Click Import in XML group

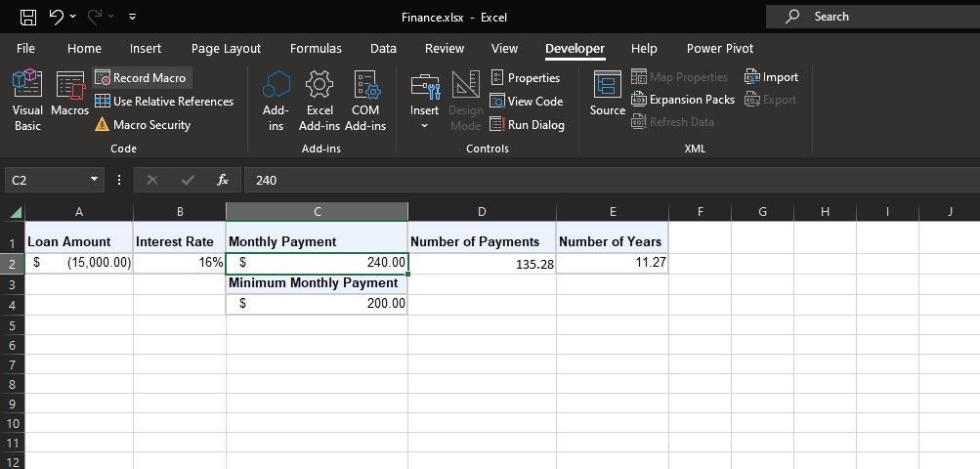tap(771, 77)
